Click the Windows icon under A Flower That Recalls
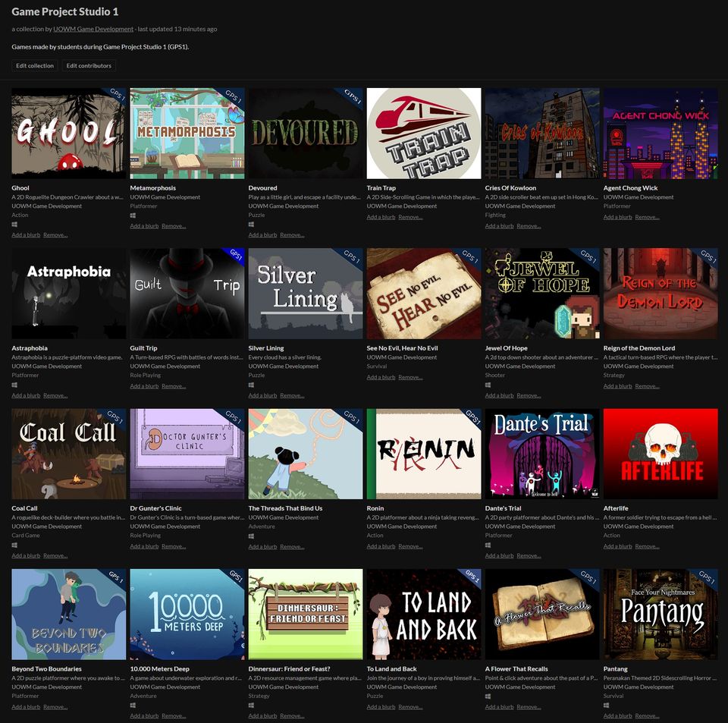This screenshot has width=728, height=723. click(488, 696)
